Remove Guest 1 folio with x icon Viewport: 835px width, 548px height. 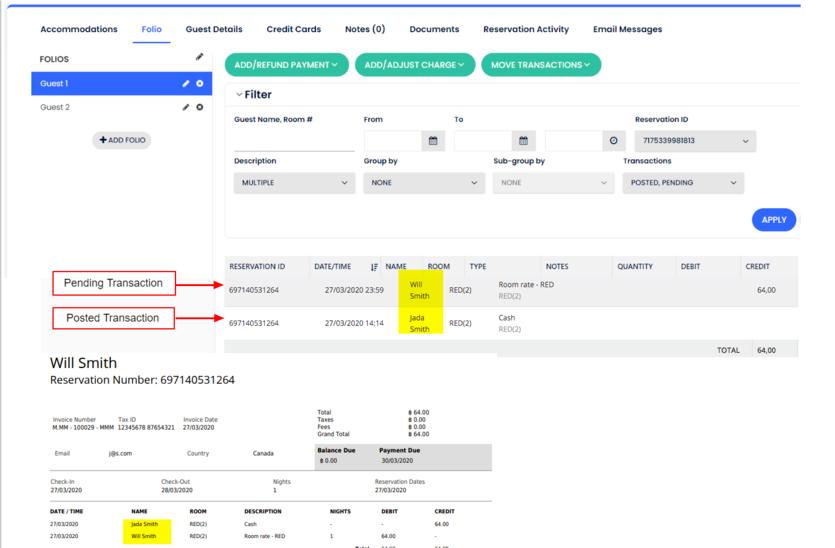(200, 84)
